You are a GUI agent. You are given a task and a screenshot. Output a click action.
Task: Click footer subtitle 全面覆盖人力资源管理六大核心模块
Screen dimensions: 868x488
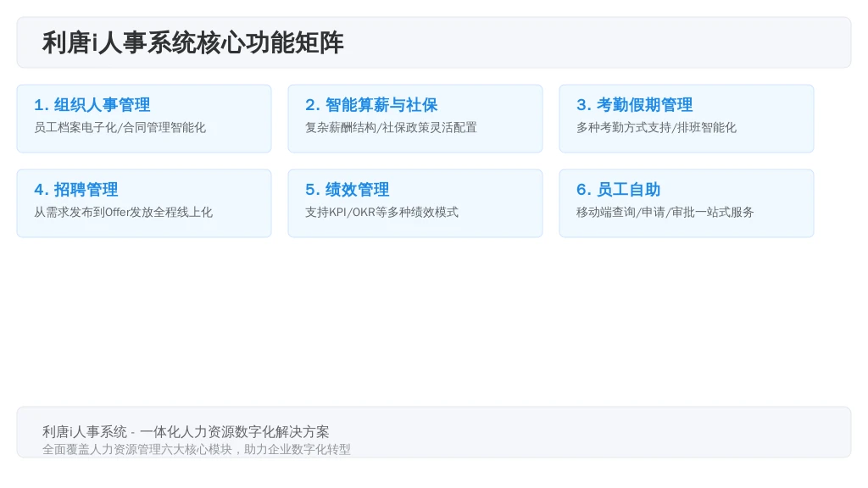[136, 449]
